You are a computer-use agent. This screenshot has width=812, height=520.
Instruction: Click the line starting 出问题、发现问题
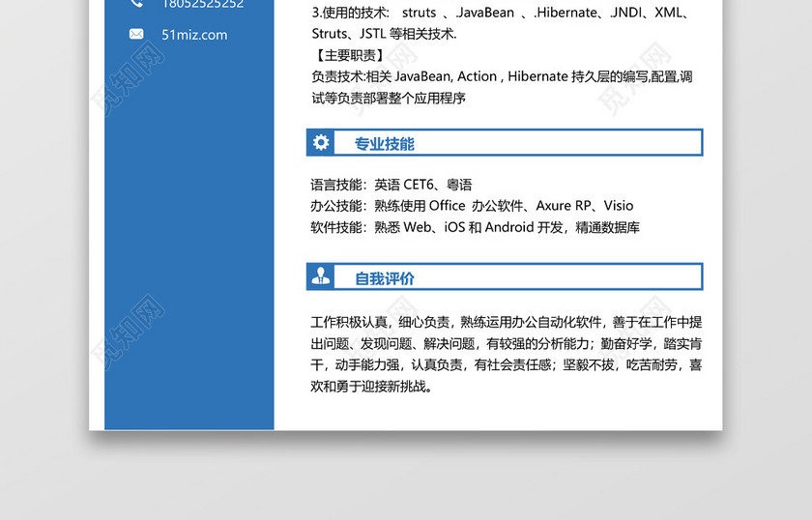point(506,343)
